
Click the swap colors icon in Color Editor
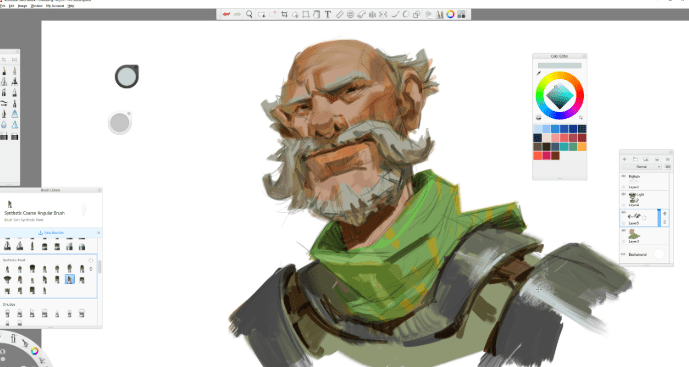(580, 117)
